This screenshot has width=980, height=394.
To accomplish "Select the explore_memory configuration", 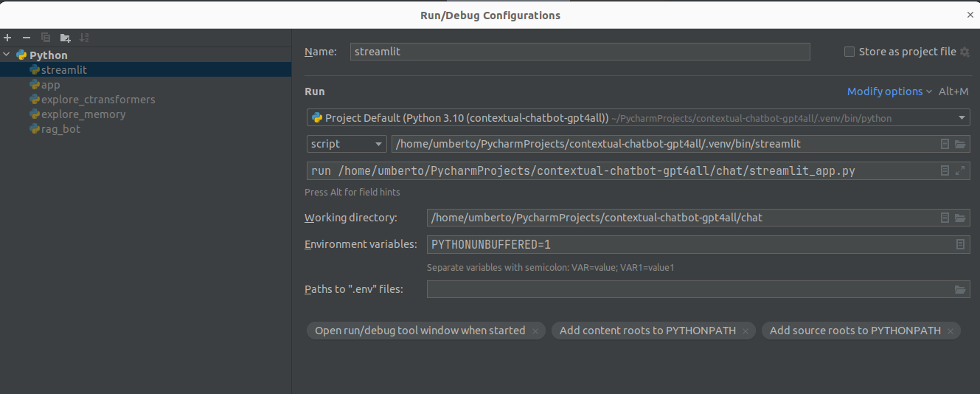I will click(x=83, y=114).
